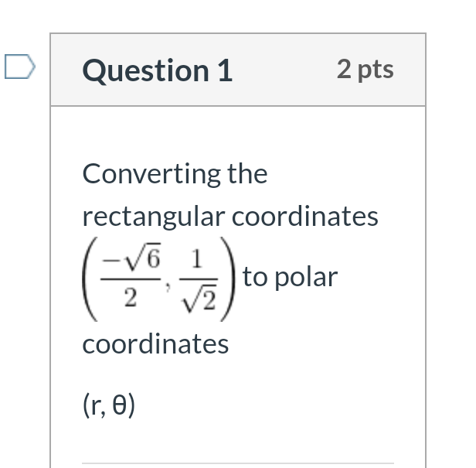Click the Question 1 heading

158,70
